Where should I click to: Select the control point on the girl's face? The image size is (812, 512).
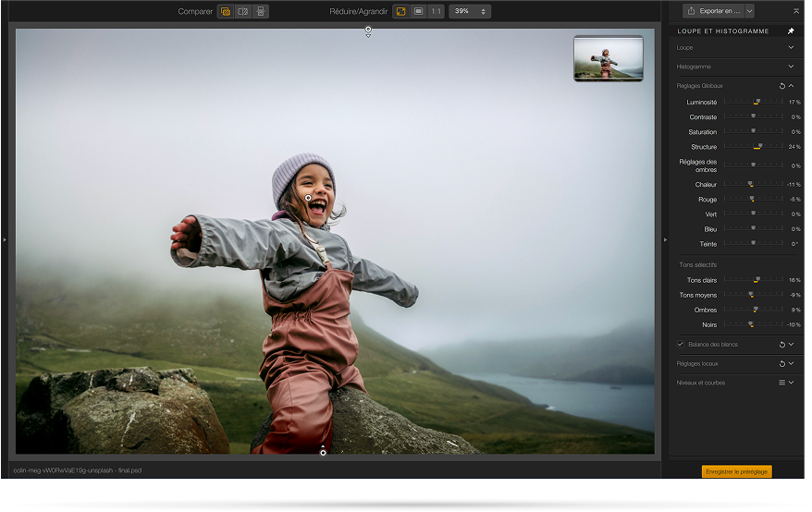[308, 198]
